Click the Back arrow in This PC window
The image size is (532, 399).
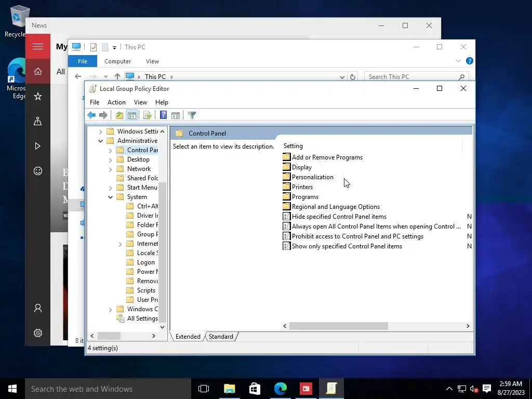click(x=78, y=77)
